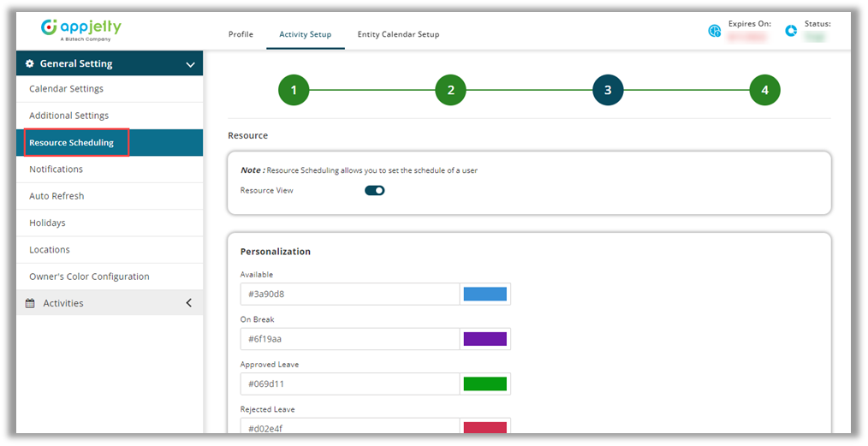Image resolution: width=868 pixels, height=446 pixels.
Task: Open Holidays settings page
Action: tap(47, 223)
